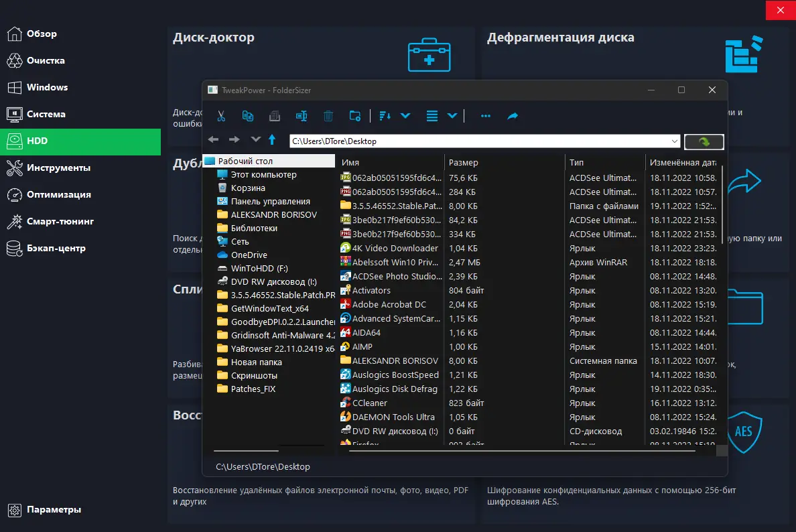Click the share/send arrow icon
This screenshot has height=532, width=796.
tap(513, 115)
